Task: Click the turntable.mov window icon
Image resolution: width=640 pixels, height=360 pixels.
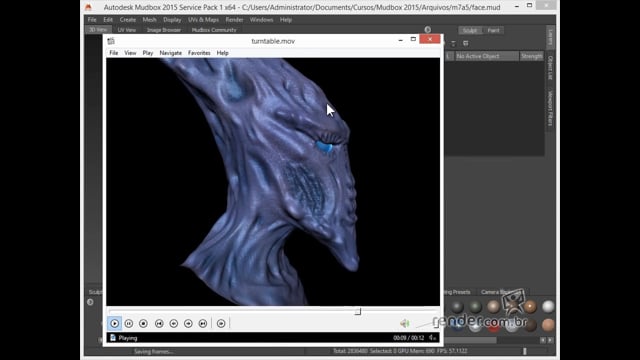Action: point(111,41)
